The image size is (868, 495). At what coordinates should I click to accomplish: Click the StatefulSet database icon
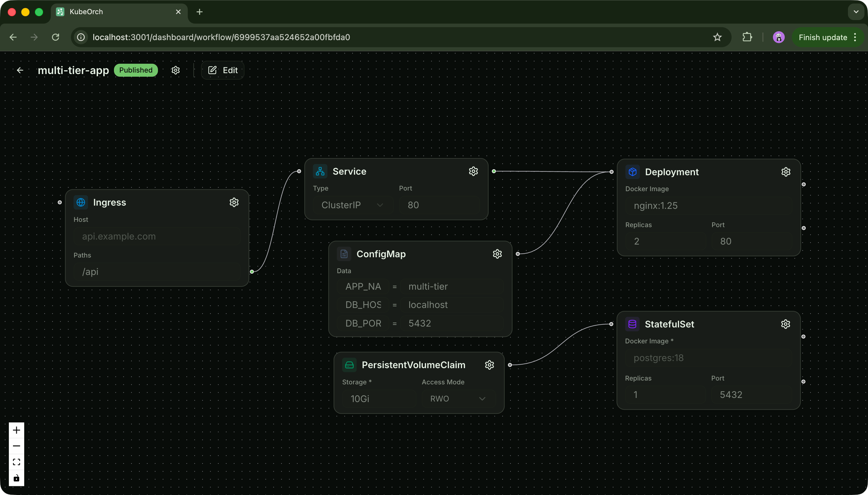tap(632, 324)
